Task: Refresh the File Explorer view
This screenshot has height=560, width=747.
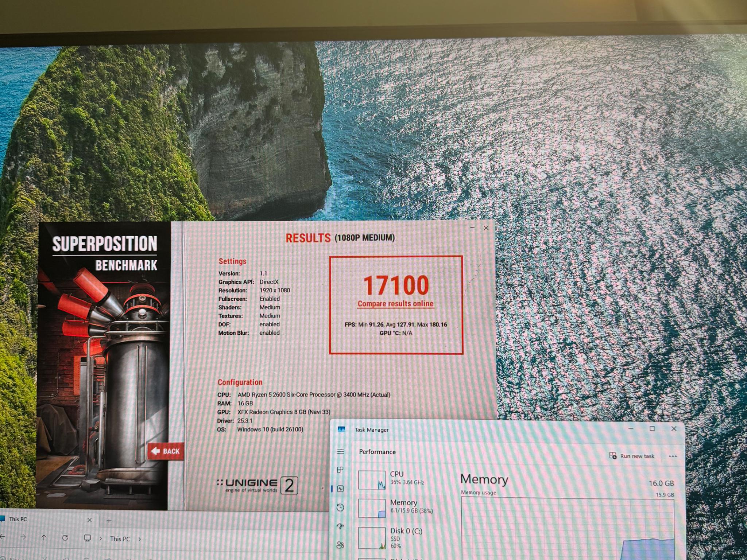Action: (65, 538)
